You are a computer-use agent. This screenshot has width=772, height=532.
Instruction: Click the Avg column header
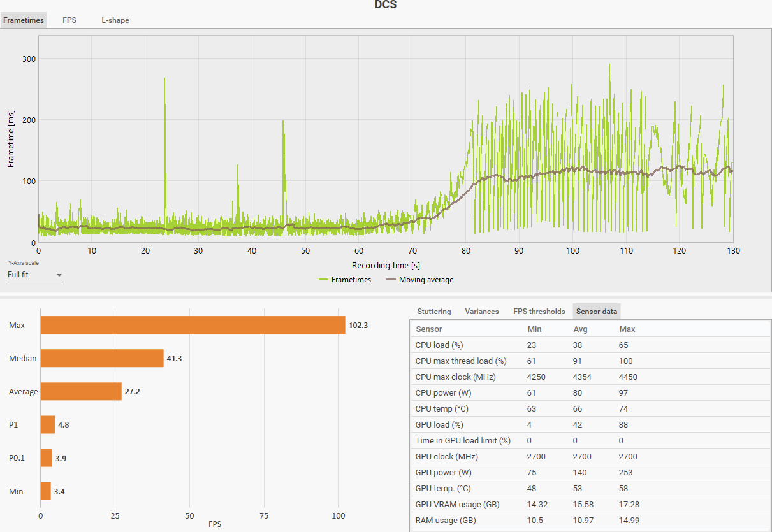581,329
